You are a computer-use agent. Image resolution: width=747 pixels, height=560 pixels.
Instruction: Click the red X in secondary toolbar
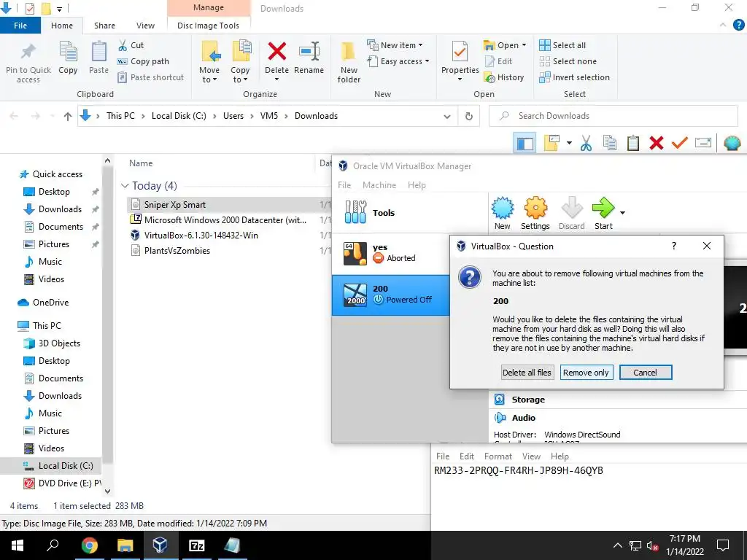pyautogui.click(x=657, y=143)
